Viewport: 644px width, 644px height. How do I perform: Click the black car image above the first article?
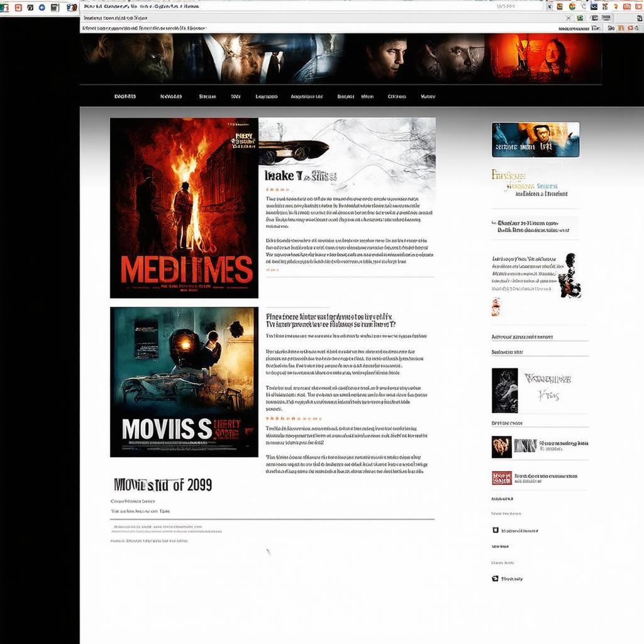pyautogui.click(x=294, y=150)
